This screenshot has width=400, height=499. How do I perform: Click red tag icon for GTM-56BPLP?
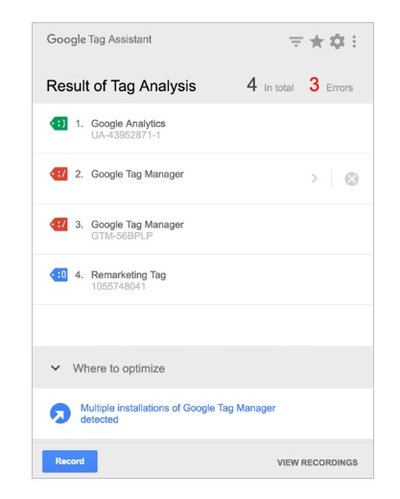pos(59,224)
